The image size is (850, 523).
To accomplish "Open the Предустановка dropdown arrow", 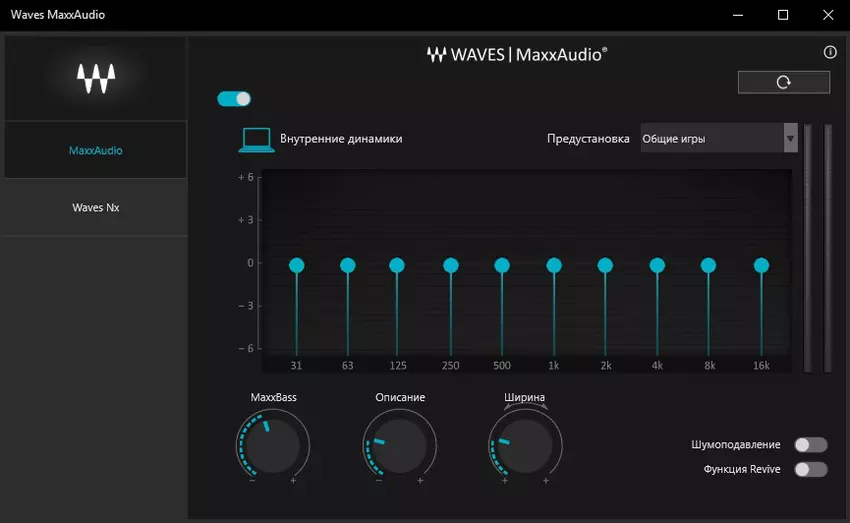I will [791, 138].
